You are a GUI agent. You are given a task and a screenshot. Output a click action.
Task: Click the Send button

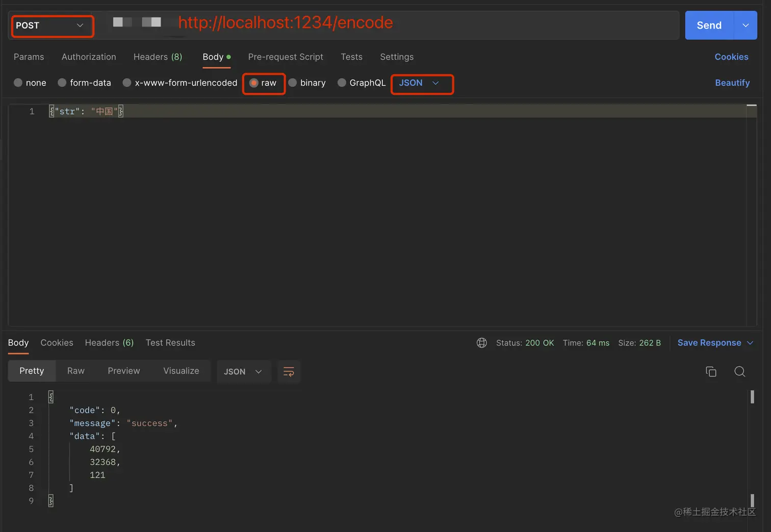[x=709, y=25]
